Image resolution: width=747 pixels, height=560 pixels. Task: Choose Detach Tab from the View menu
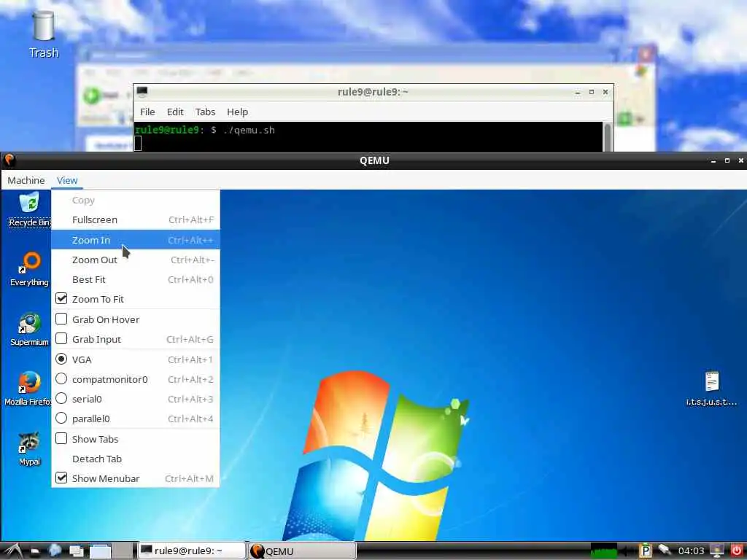click(x=135, y=459)
